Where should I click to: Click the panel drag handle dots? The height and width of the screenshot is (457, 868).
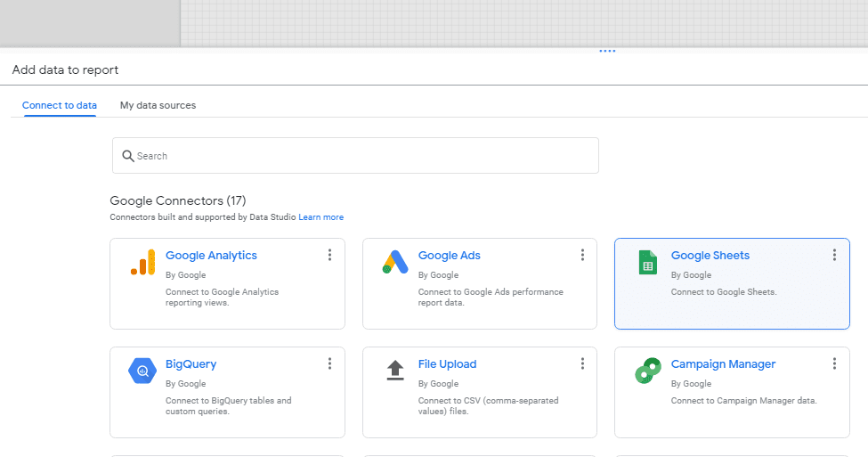[x=607, y=51]
